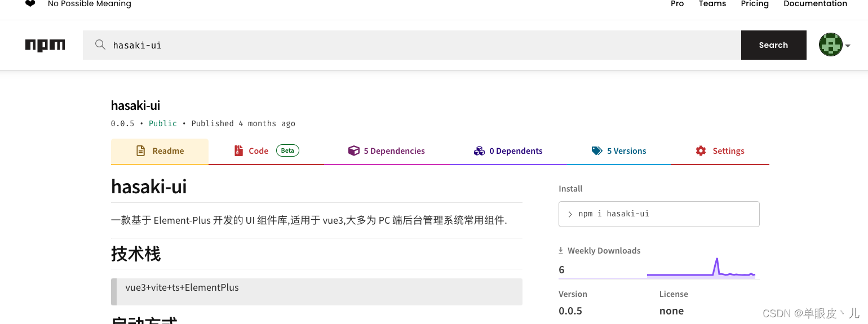Open the user avatar menu
The width and height of the screenshot is (868, 324).
[835, 45]
